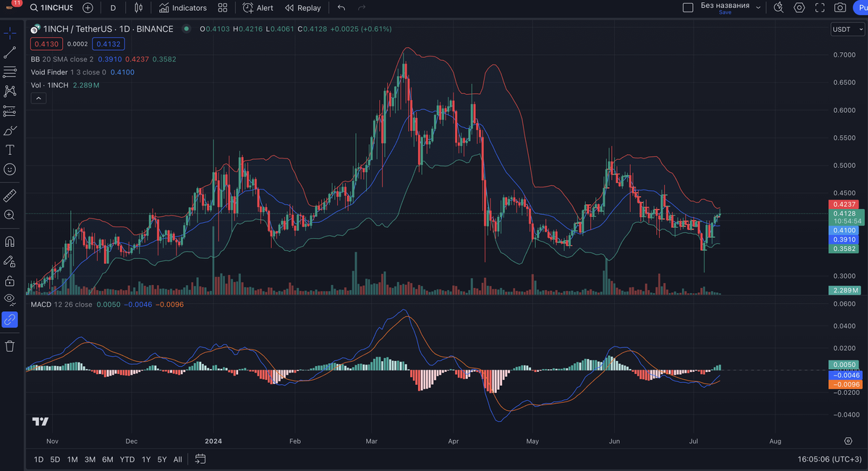This screenshot has width=868, height=471.
Task: Redo the last chart action
Action: 362,8
